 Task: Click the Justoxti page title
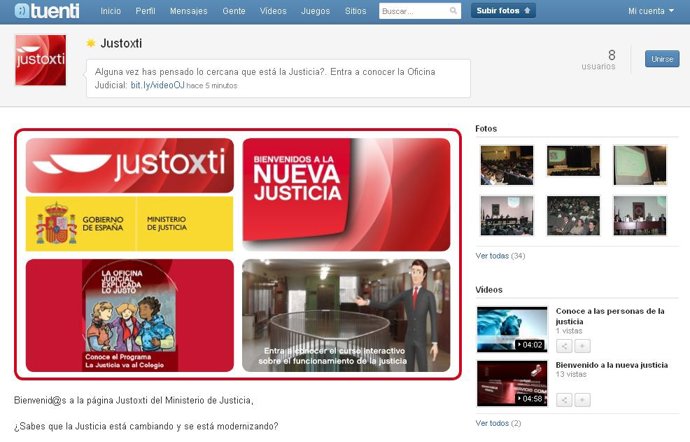click(x=121, y=43)
